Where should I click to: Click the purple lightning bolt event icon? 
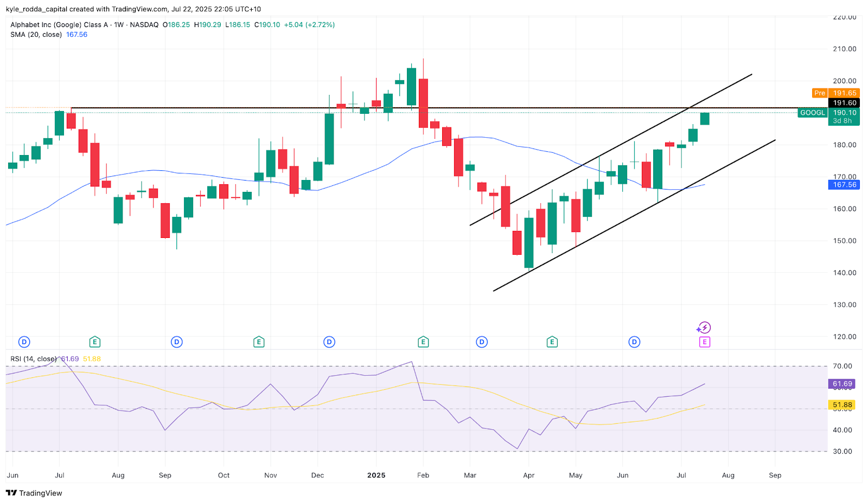tap(704, 327)
